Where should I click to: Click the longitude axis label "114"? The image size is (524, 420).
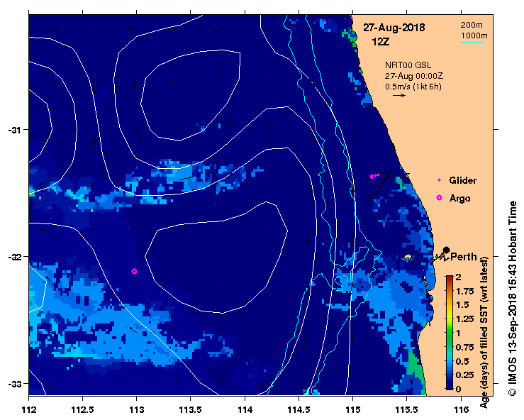click(245, 409)
